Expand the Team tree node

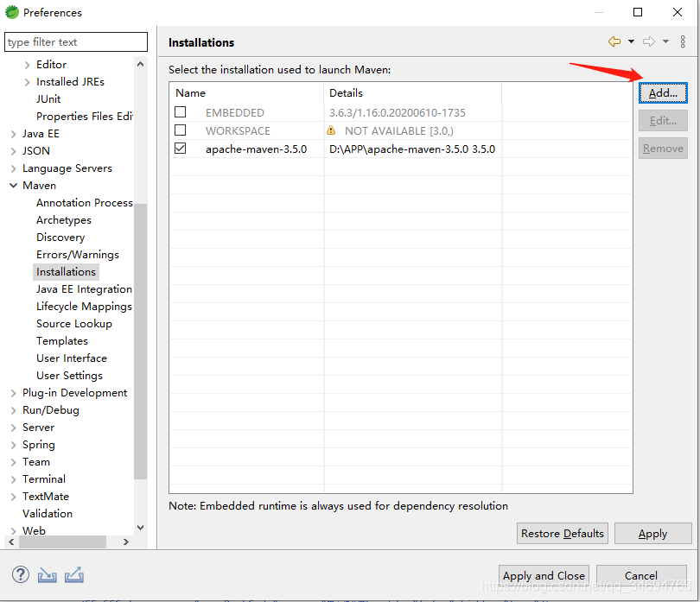13,462
